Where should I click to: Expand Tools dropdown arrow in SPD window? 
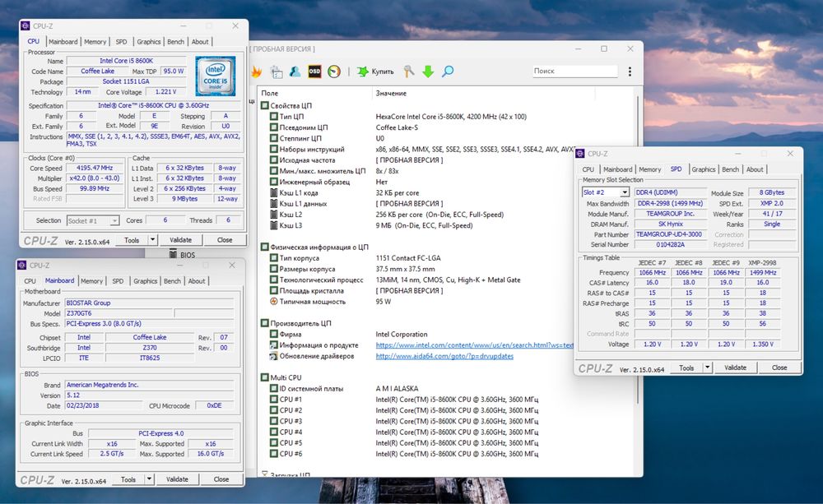coord(708,368)
